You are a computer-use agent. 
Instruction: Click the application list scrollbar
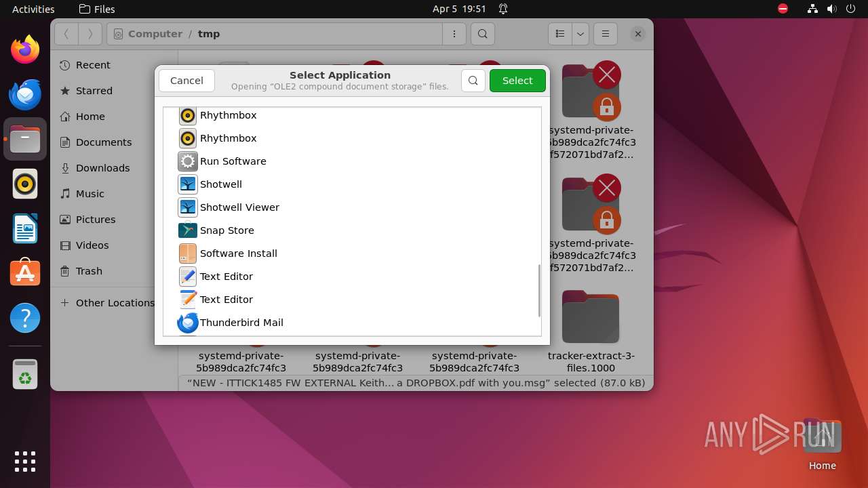coord(539,290)
